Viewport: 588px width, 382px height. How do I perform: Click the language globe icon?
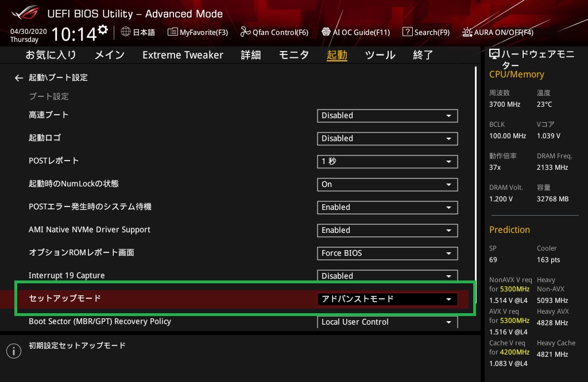(126, 32)
